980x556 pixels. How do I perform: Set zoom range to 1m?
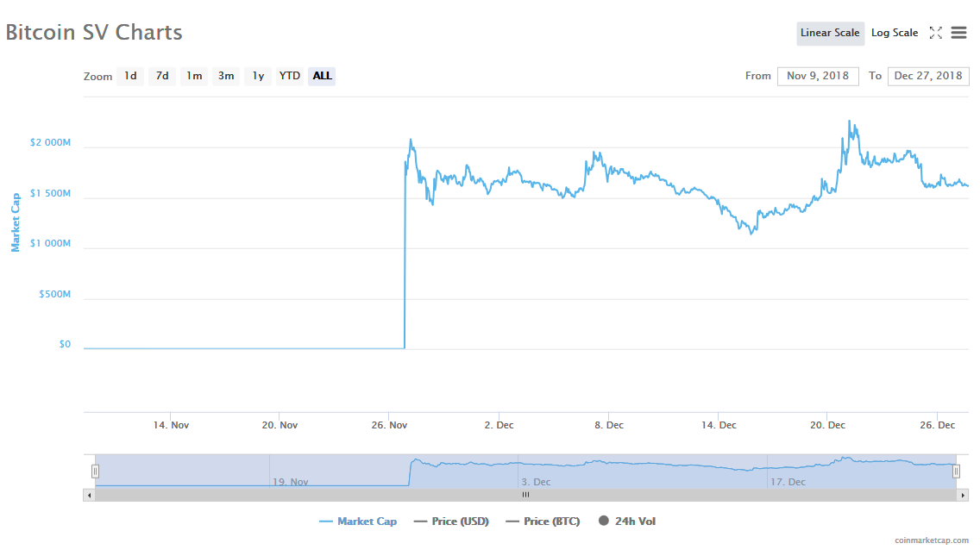pos(194,76)
